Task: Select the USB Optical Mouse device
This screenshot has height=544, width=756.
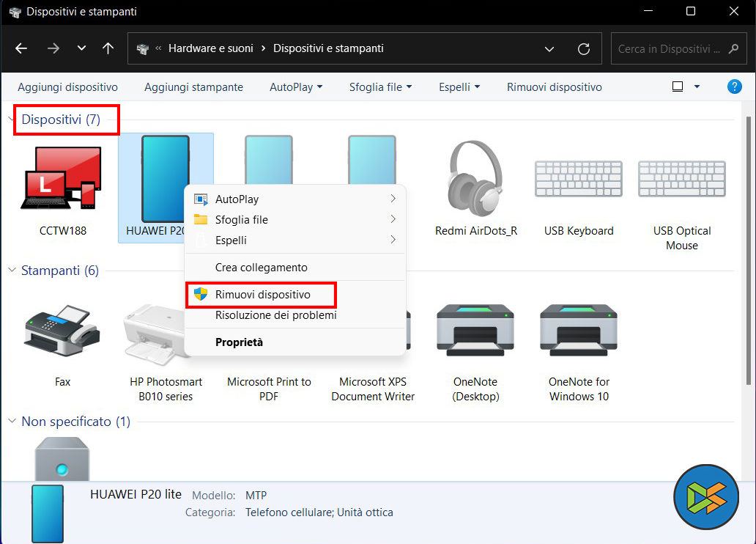Action: point(681,178)
